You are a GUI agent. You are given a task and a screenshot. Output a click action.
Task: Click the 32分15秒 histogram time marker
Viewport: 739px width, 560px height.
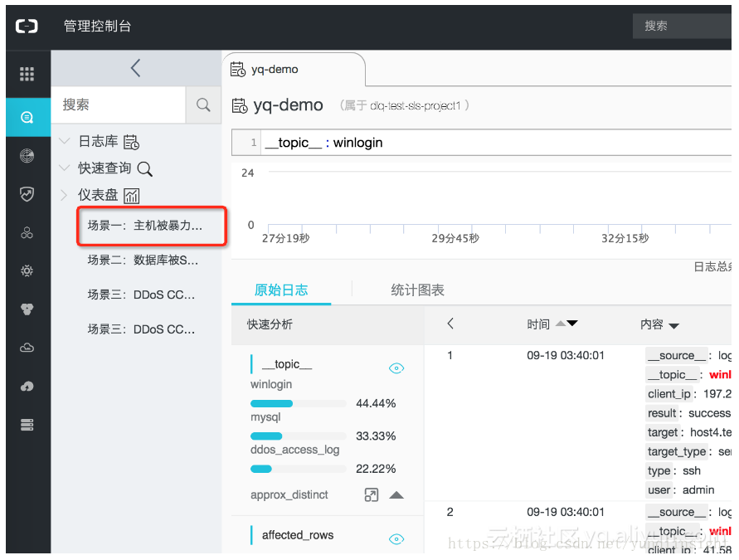coord(625,239)
